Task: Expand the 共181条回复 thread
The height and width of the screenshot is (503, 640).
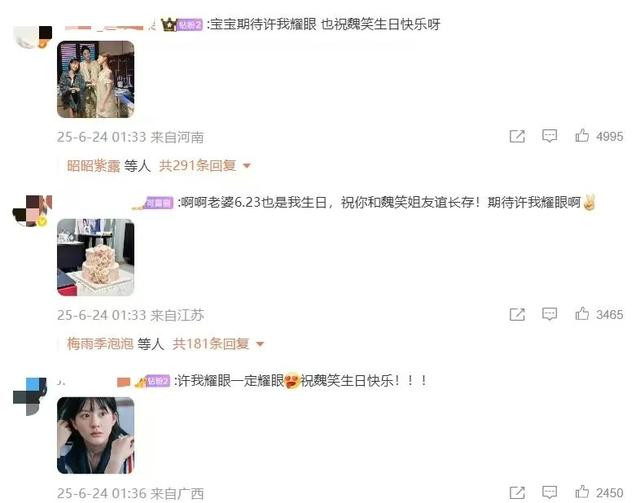Action: pyautogui.click(x=211, y=344)
